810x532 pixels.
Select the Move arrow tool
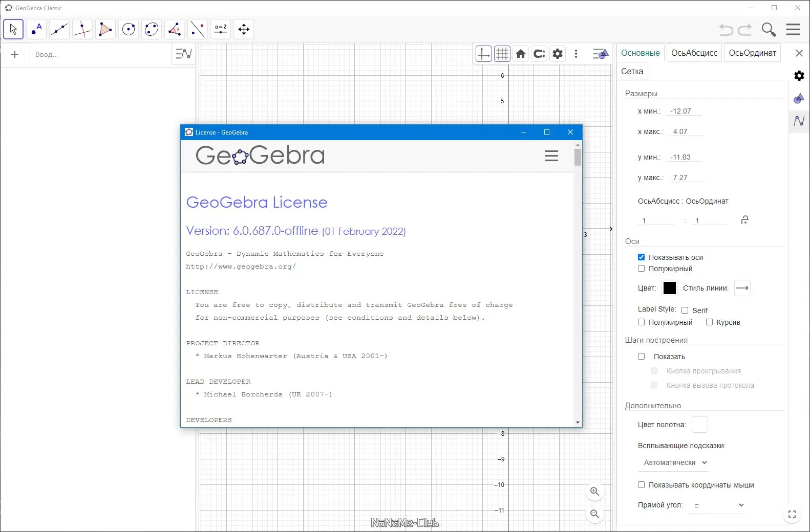pos(13,29)
